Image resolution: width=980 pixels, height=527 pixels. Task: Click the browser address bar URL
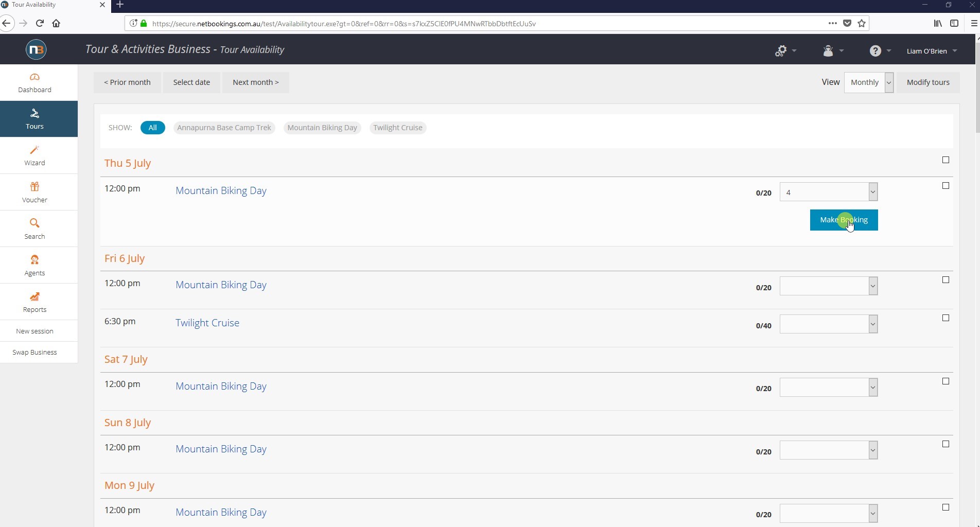(x=344, y=24)
